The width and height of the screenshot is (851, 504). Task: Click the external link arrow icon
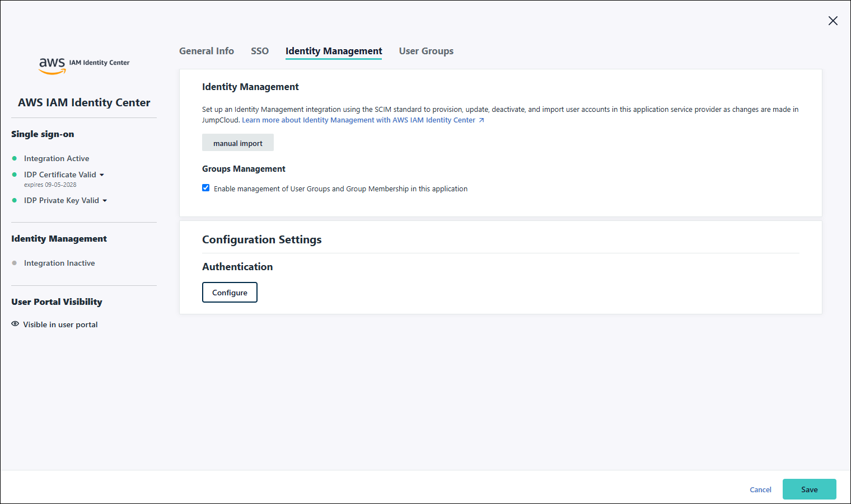(x=481, y=120)
